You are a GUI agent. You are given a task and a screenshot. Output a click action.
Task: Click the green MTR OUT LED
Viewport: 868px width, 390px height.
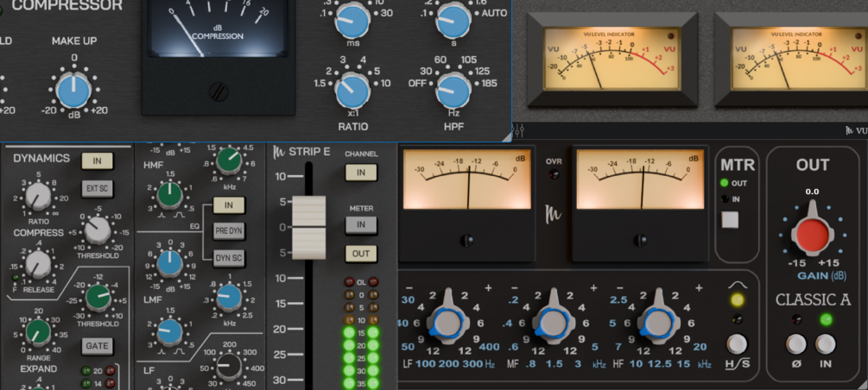(x=724, y=183)
